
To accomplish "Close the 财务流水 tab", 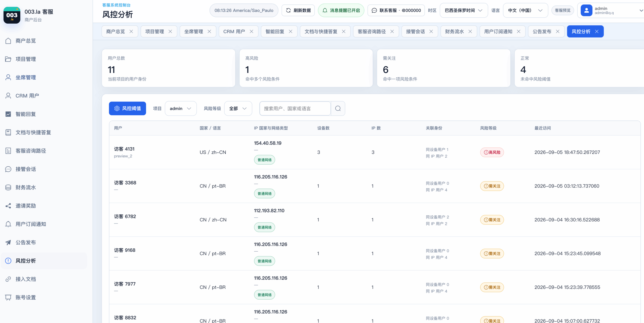I will tap(470, 31).
